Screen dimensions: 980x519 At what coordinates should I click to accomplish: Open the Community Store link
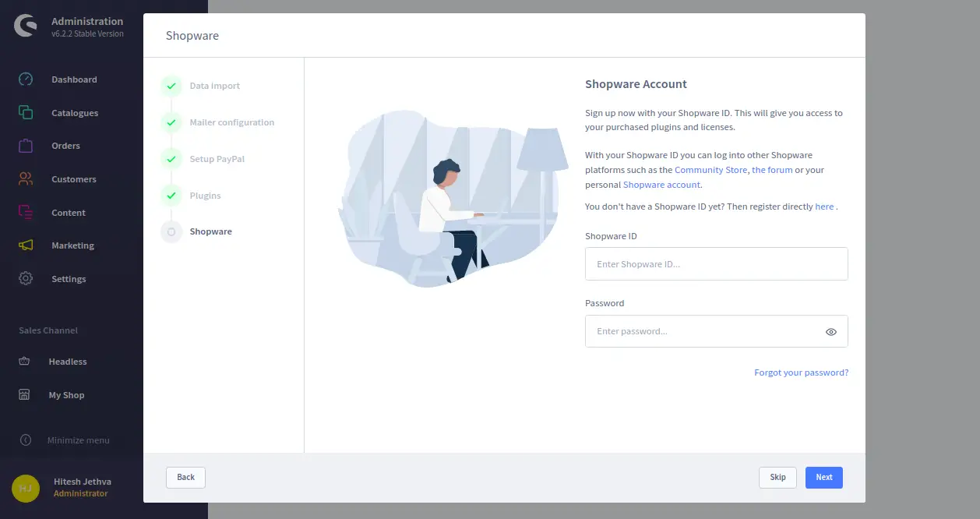(710, 170)
